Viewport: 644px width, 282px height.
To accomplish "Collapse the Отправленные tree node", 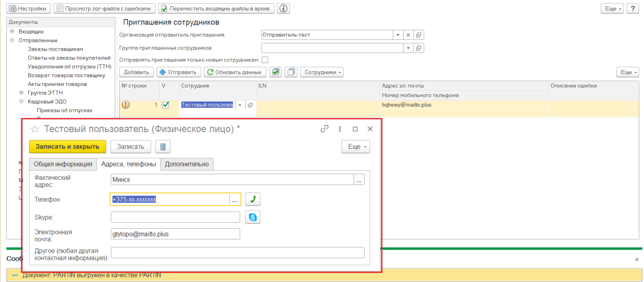I will [12, 40].
